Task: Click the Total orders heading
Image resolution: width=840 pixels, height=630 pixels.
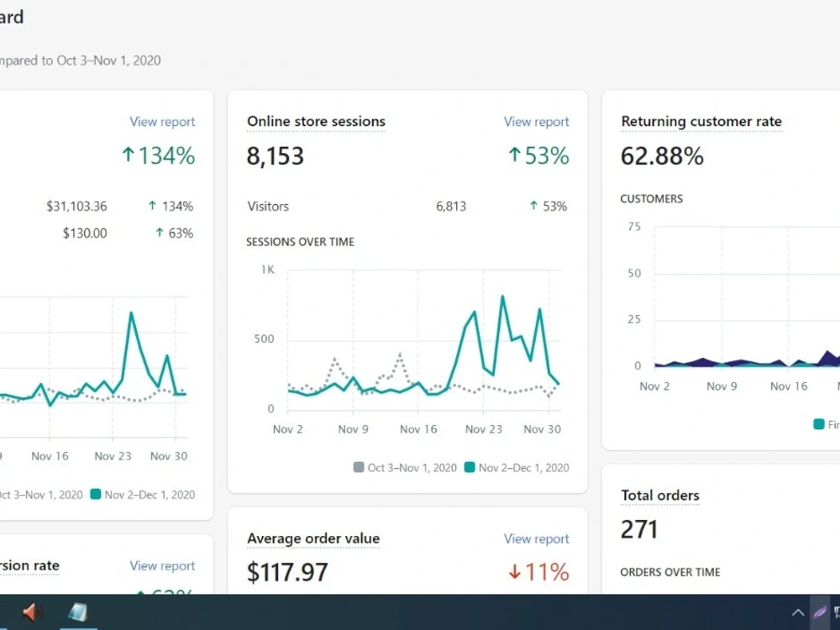Action: tap(660, 496)
